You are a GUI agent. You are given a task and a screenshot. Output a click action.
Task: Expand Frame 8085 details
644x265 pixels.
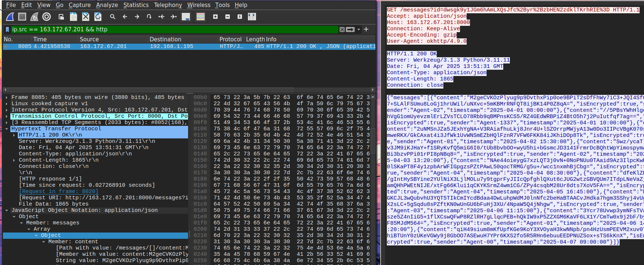click(x=7, y=97)
